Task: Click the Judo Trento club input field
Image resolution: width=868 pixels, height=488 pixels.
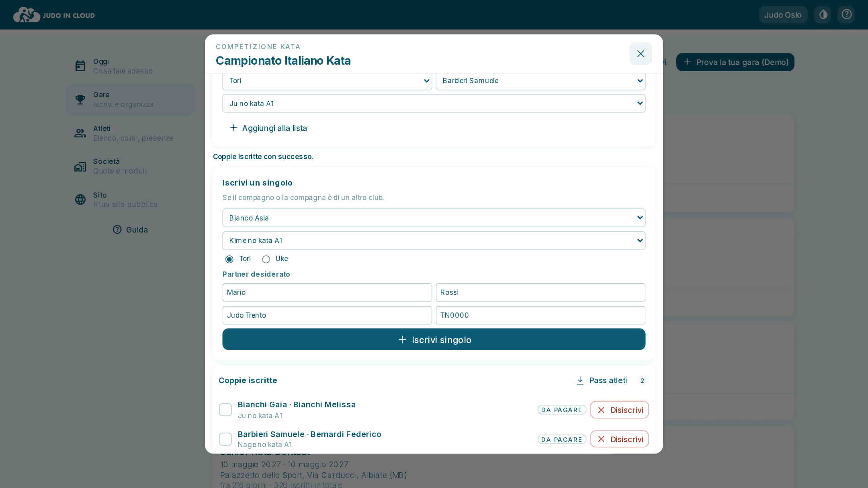Action: click(327, 315)
